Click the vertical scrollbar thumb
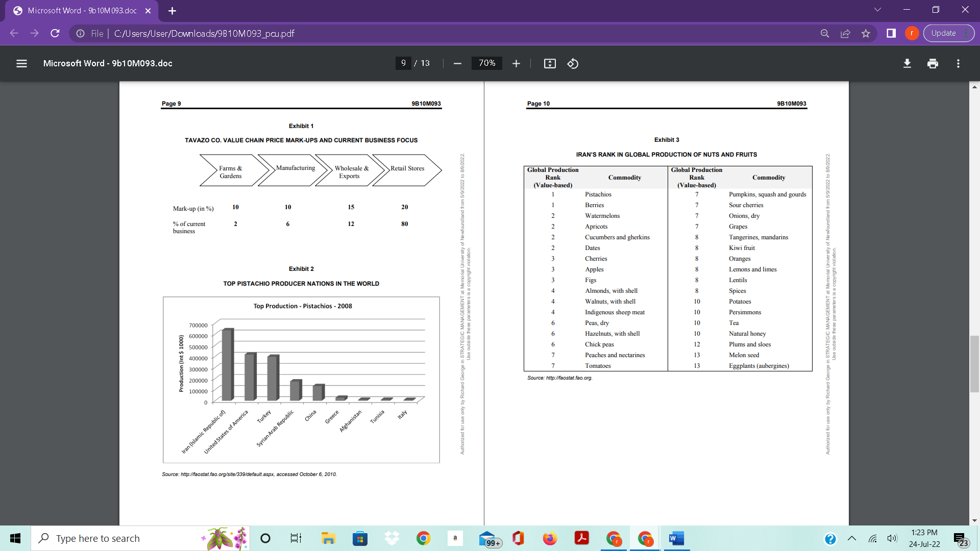 coord(974,363)
